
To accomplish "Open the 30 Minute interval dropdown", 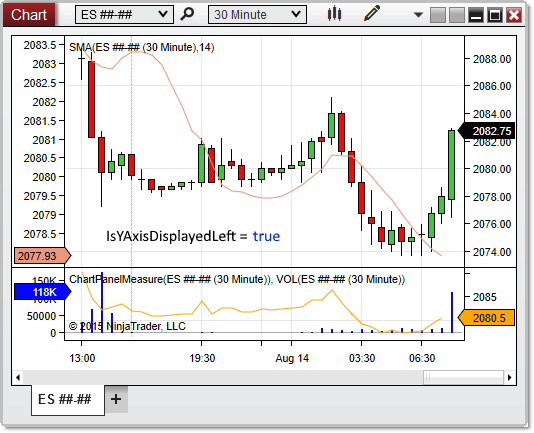I will (x=257, y=15).
